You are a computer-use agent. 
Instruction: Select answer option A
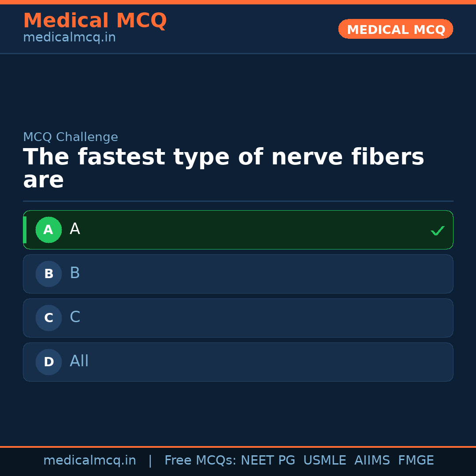pyautogui.click(x=238, y=230)
